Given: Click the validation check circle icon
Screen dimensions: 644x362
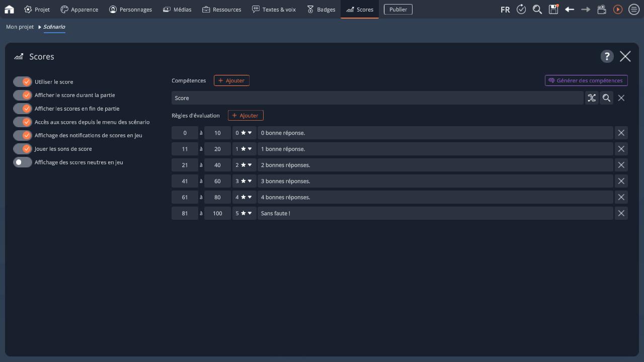Looking at the screenshot, I should pos(521,9).
